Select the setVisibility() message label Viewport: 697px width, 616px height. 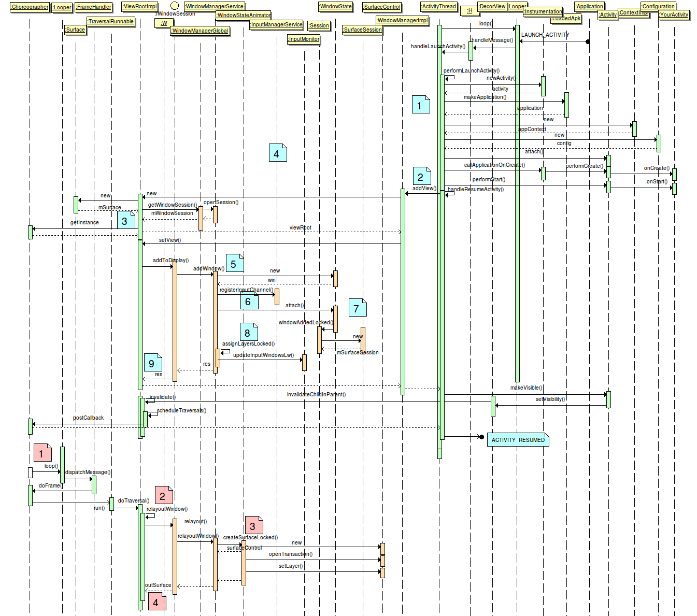point(550,399)
